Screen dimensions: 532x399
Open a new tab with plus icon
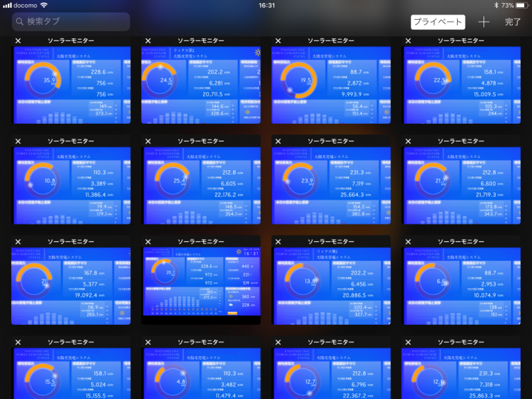pyautogui.click(x=484, y=22)
